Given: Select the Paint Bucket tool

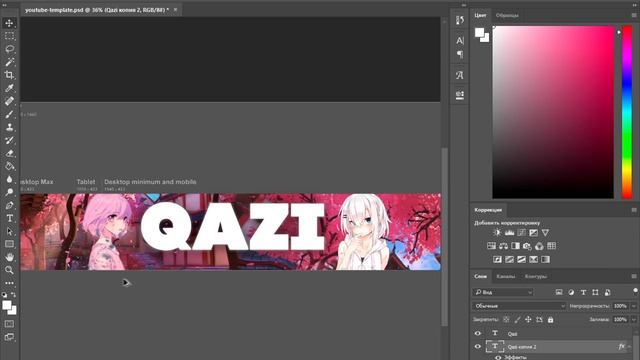Looking at the screenshot, I should tap(9, 166).
